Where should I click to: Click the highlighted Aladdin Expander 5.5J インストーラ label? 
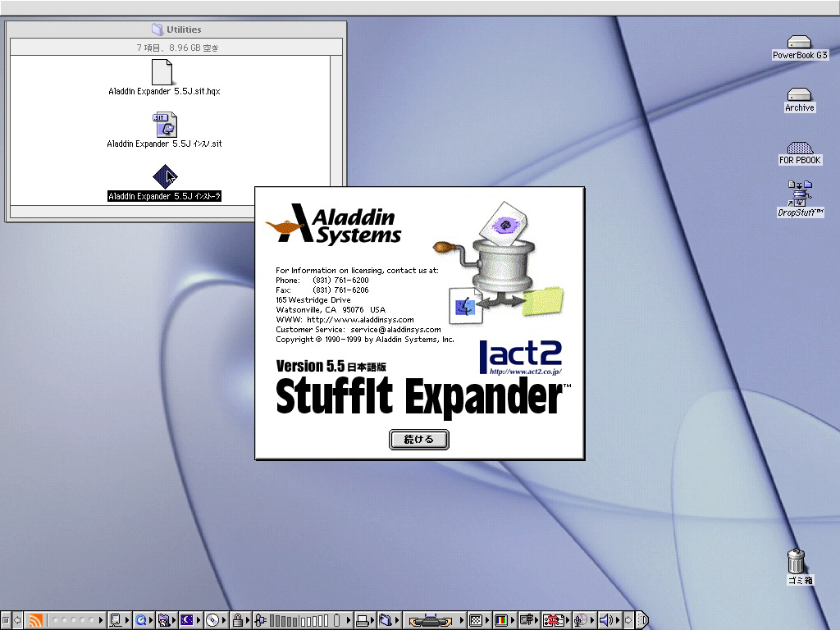click(x=164, y=196)
